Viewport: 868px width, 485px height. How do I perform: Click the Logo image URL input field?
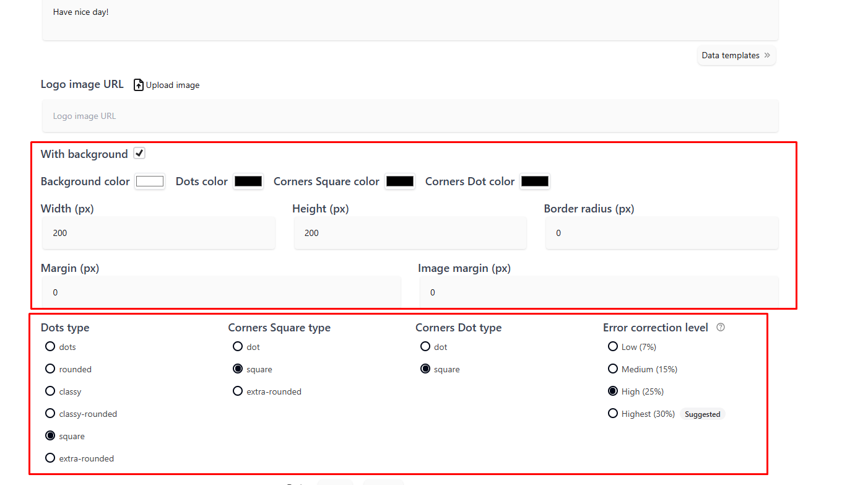[x=410, y=115]
